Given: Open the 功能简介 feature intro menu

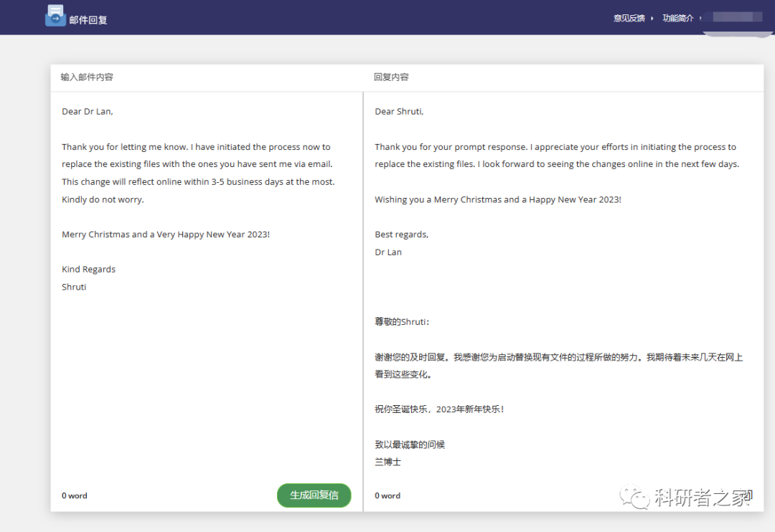Looking at the screenshot, I should pyautogui.click(x=677, y=18).
